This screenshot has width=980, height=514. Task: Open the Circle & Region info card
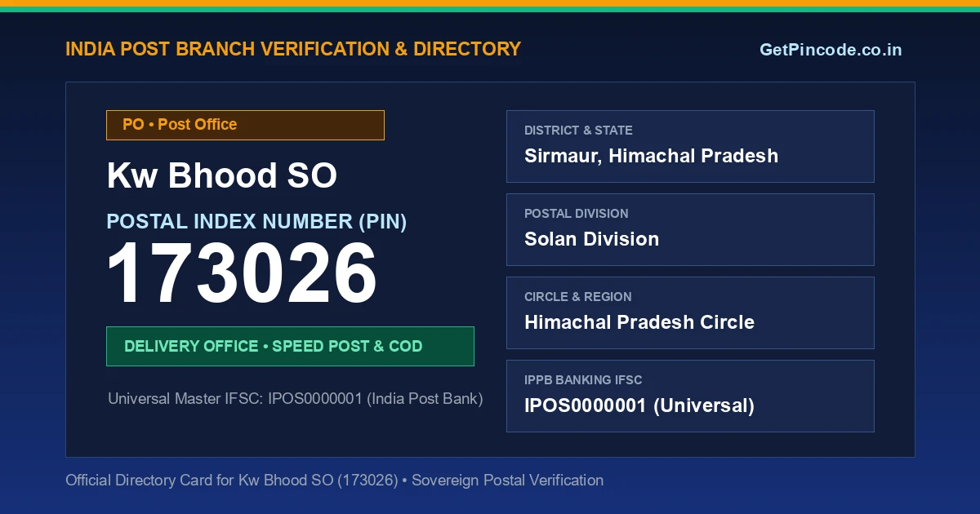point(690,312)
